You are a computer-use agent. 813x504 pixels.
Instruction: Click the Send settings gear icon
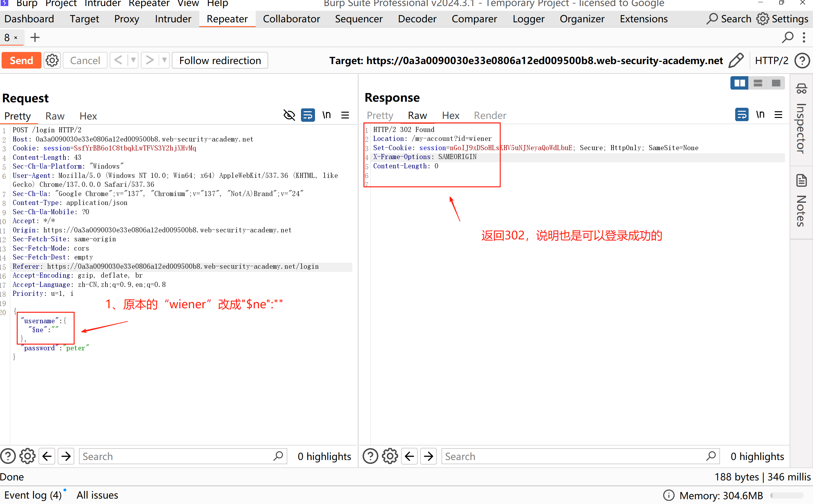click(x=52, y=60)
